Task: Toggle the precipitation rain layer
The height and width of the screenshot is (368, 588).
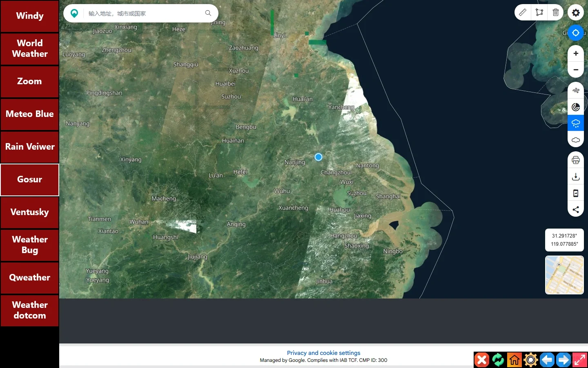Action: pos(576,123)
